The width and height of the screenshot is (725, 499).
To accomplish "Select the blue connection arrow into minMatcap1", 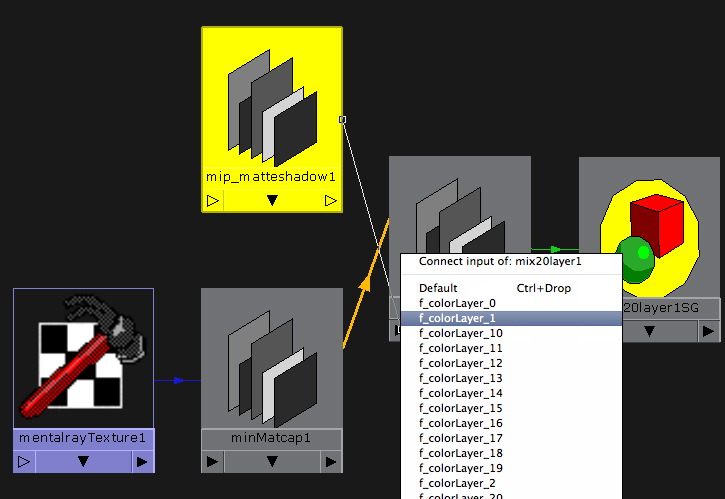I will coord(178,381).
